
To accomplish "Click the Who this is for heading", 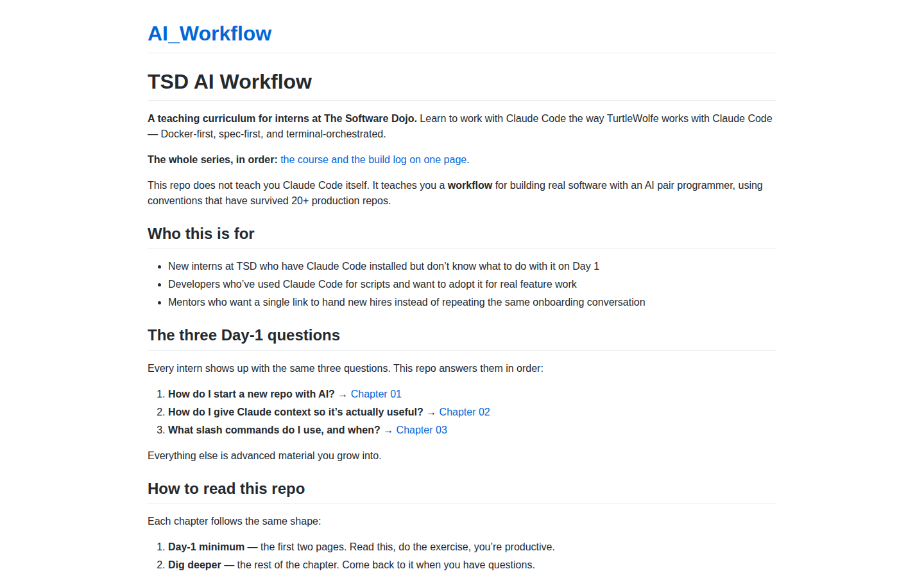I will 201,234.
